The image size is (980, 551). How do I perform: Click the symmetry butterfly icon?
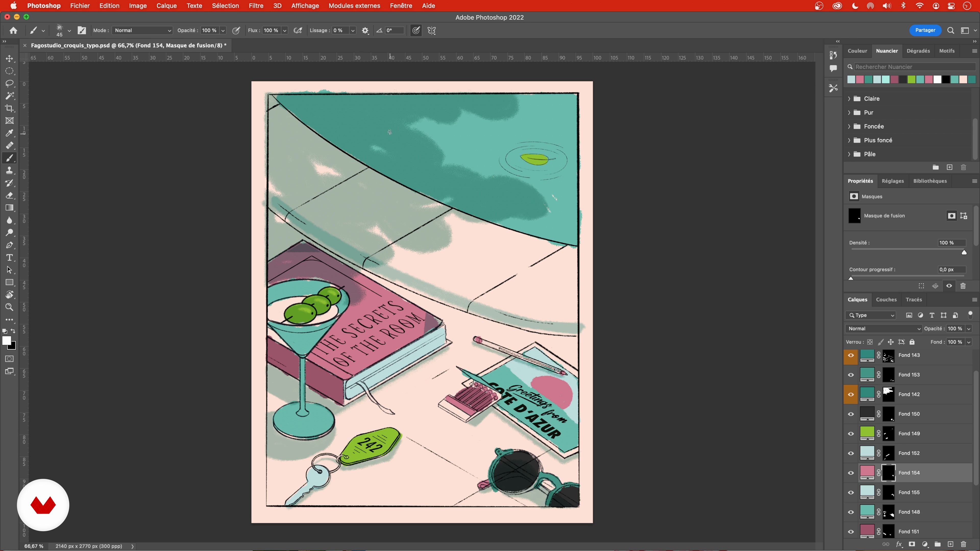tap(431, 30)
